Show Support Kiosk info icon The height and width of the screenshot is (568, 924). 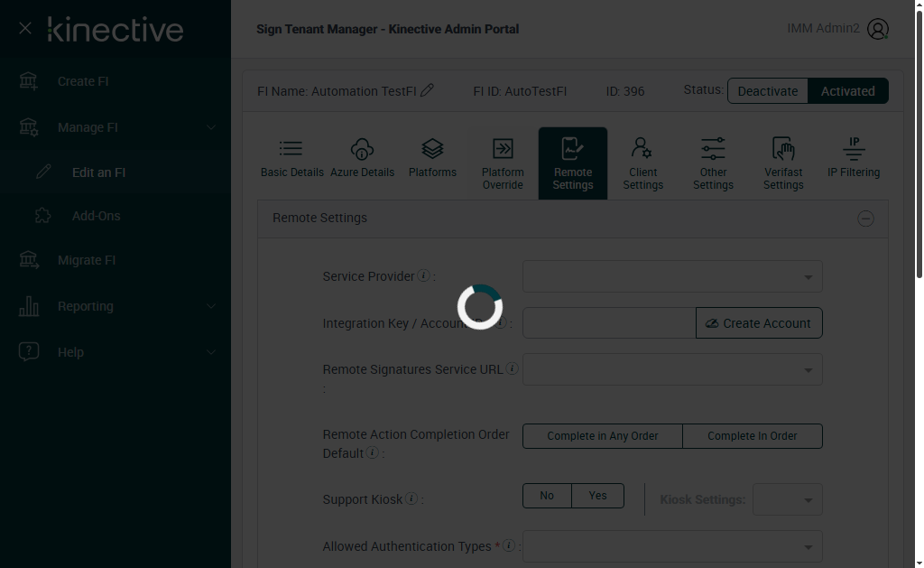pyautogui.click(x=411, y=498)
